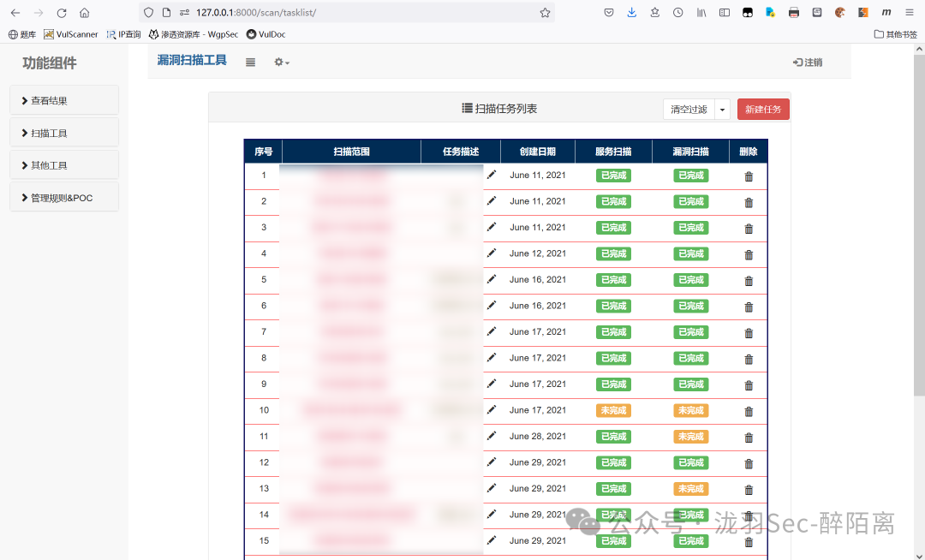Open row 12 已完成 vulnerability scan badge
The height and width of the screenshot is (560, 925).
point(691,462)
